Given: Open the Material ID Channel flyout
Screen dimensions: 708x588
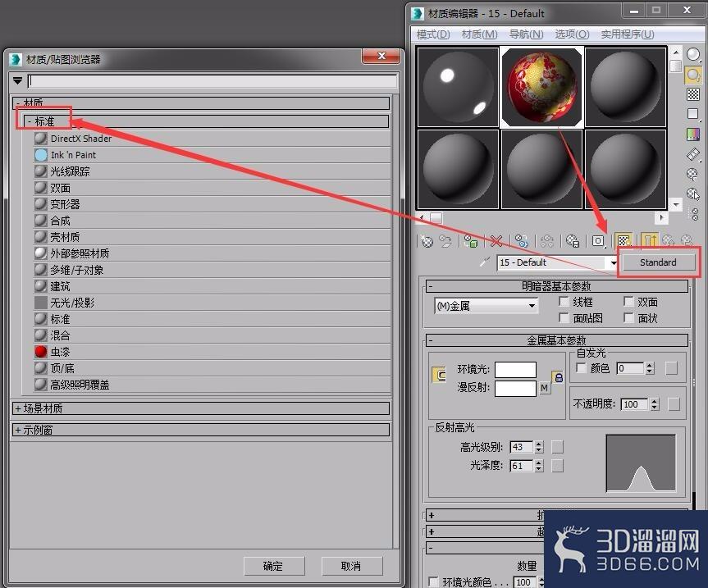Looking at the screenshot, I should [598, 241].
